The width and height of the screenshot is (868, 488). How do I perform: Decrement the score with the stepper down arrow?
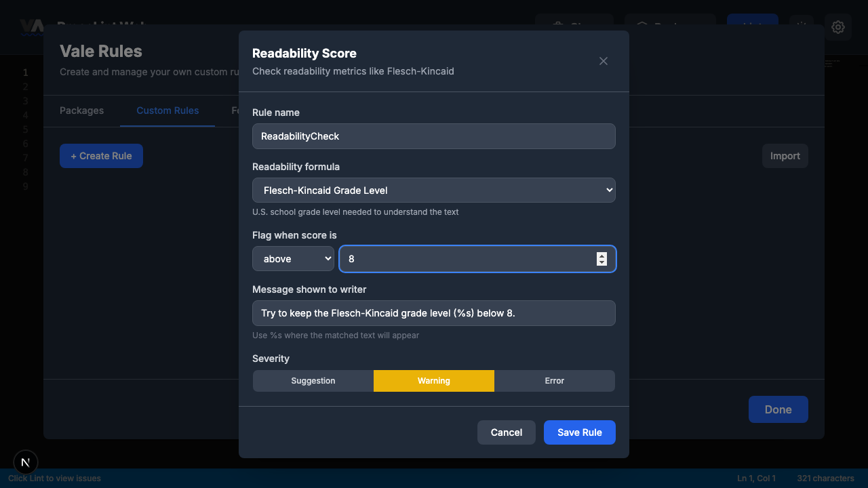pos(601,263)
